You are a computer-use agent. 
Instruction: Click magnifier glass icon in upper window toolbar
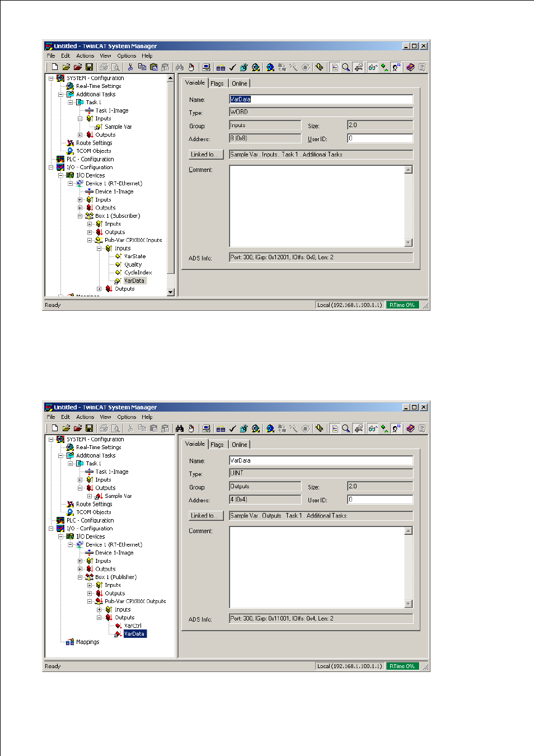(x=346, y=67)
